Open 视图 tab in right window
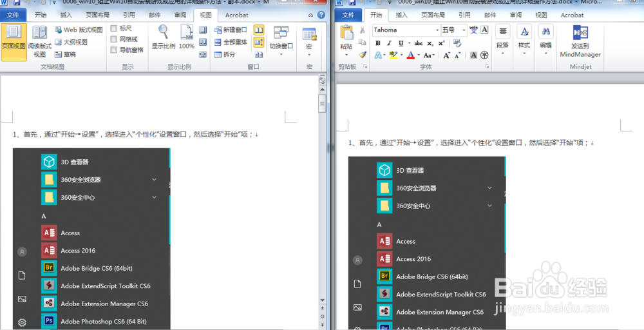The width and height of the screenshot is (644, 330). coord(542,15)
